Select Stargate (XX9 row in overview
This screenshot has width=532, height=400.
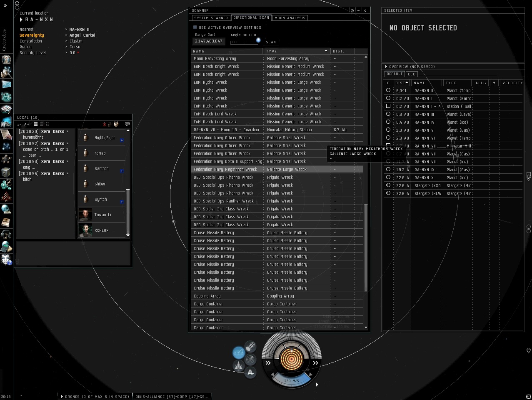(453, 185)
